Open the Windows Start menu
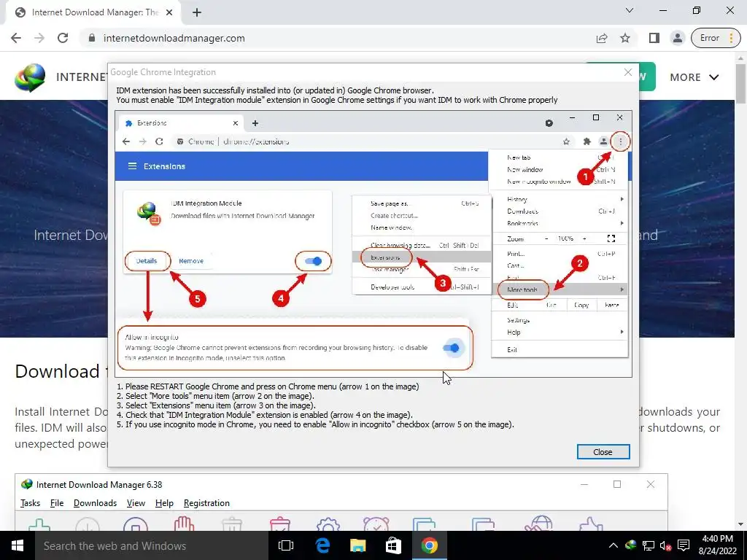Image resolution: width=747 pixels, height=560 pixels. click(18, 545)
